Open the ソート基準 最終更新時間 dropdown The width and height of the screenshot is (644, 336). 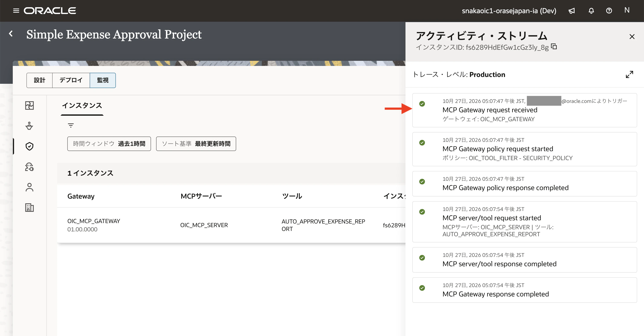(196, 144)
